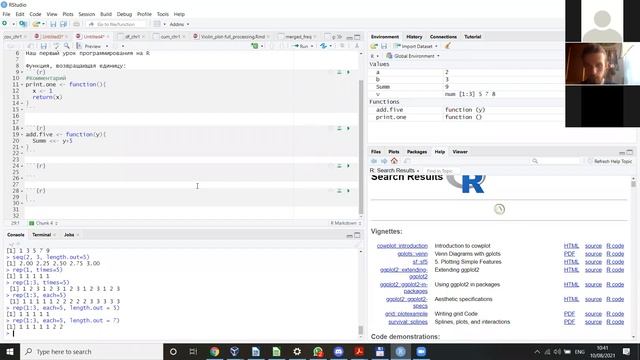Open Preview options dropdown arrow

(107, 46)
